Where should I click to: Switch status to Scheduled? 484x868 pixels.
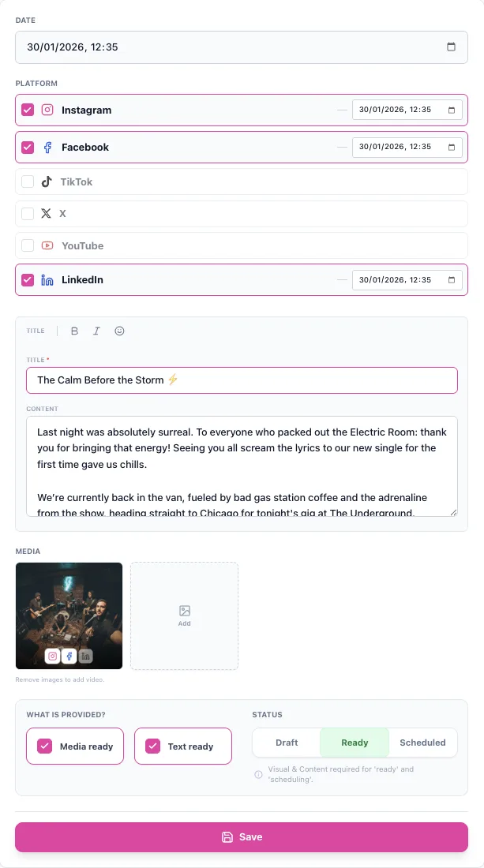422,743
